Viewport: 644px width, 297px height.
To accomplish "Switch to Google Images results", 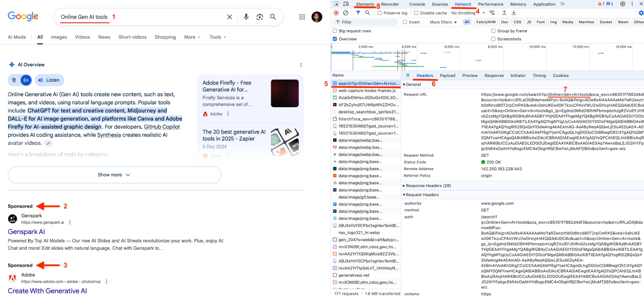I will click(59, 37).
